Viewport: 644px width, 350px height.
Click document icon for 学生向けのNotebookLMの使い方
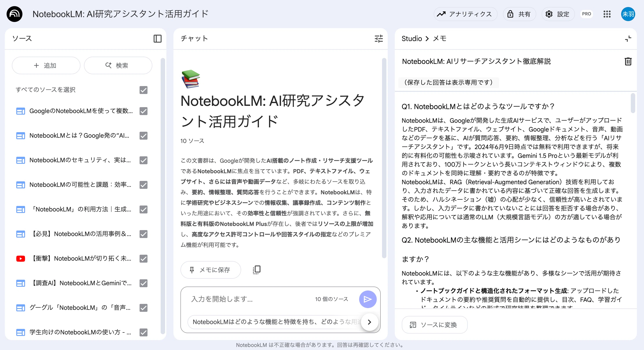(x=20, y=332)
